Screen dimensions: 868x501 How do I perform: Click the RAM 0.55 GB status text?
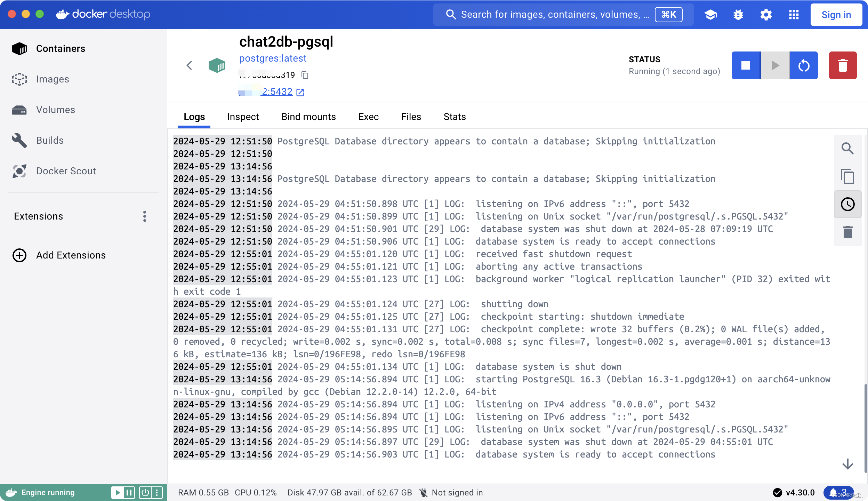click(203, 493)
